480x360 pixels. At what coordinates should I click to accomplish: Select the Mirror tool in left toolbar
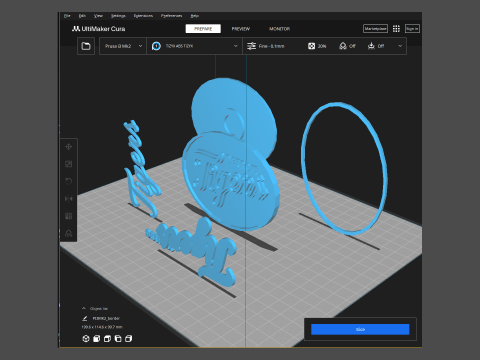(69, 199)
